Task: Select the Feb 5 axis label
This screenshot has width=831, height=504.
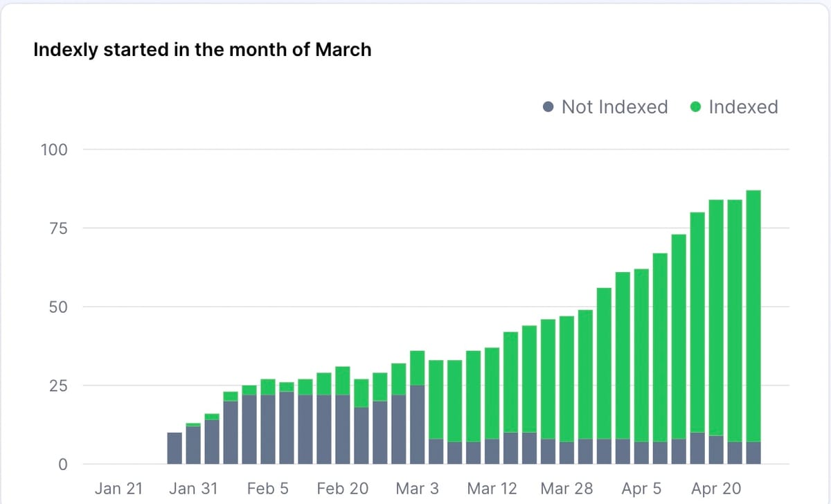Action: (x=268, y=489)
